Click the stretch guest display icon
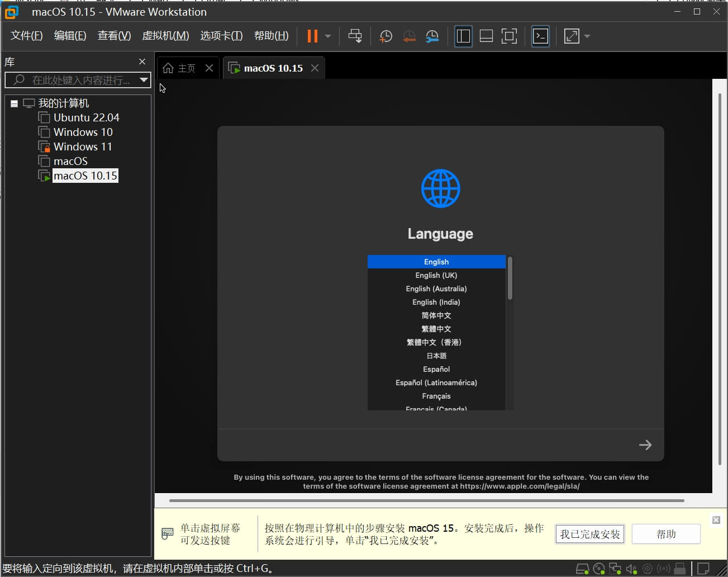The height and width of the screenshot is (577, 728). (x=572, y=36)
